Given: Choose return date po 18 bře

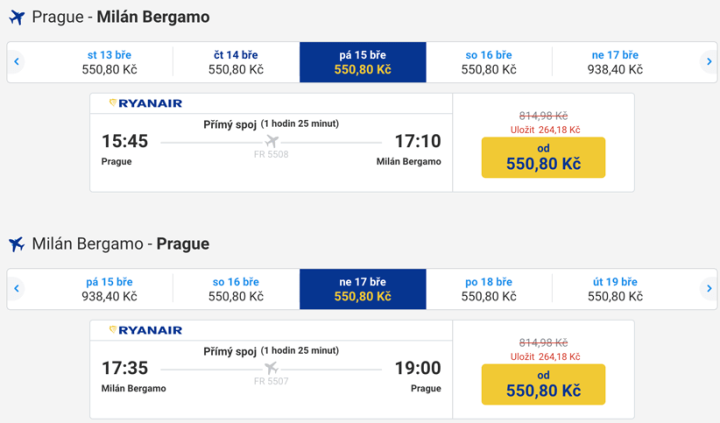Looking at the screenshot, I should click(489, 289).
